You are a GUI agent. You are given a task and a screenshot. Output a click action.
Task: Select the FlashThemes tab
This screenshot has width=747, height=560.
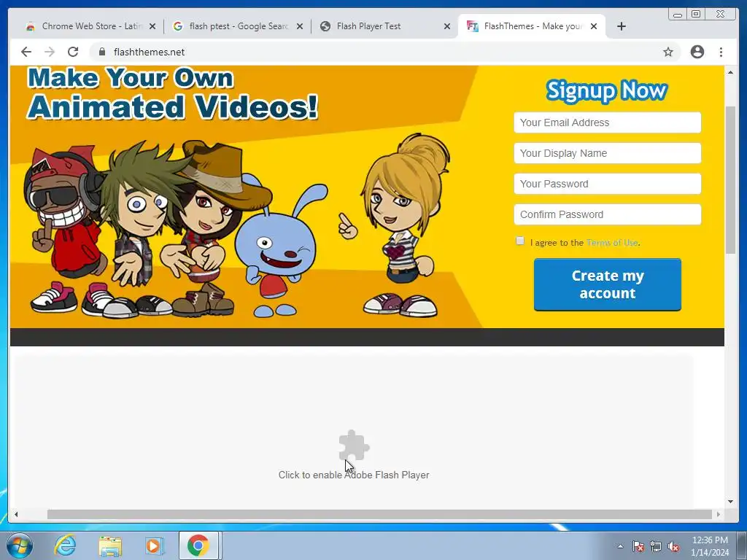[531, 26]
